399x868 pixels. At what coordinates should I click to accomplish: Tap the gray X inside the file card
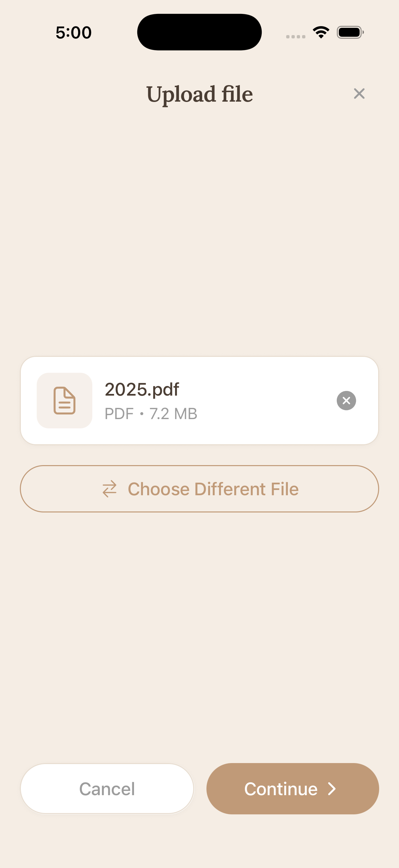[346, 400]
